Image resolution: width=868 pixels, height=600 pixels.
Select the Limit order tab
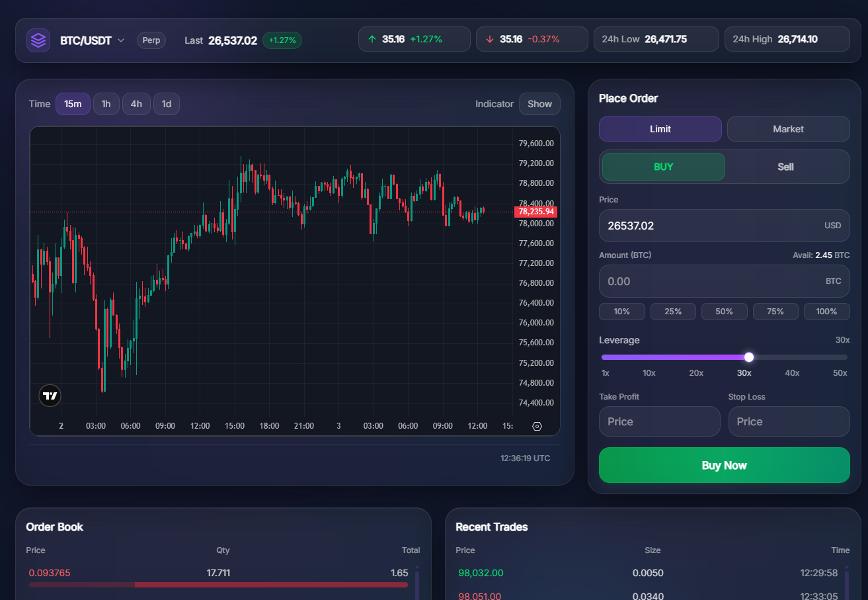click(x=660, y=129)
